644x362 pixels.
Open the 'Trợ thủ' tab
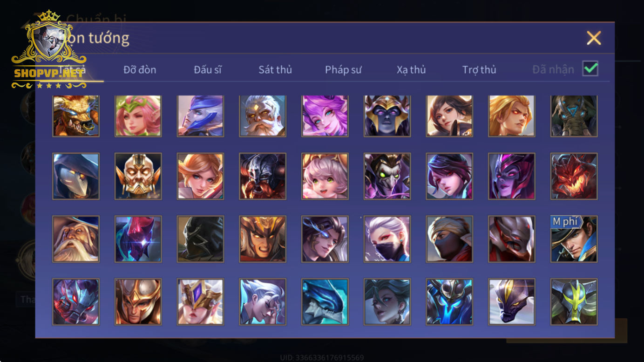pos(479,70)
